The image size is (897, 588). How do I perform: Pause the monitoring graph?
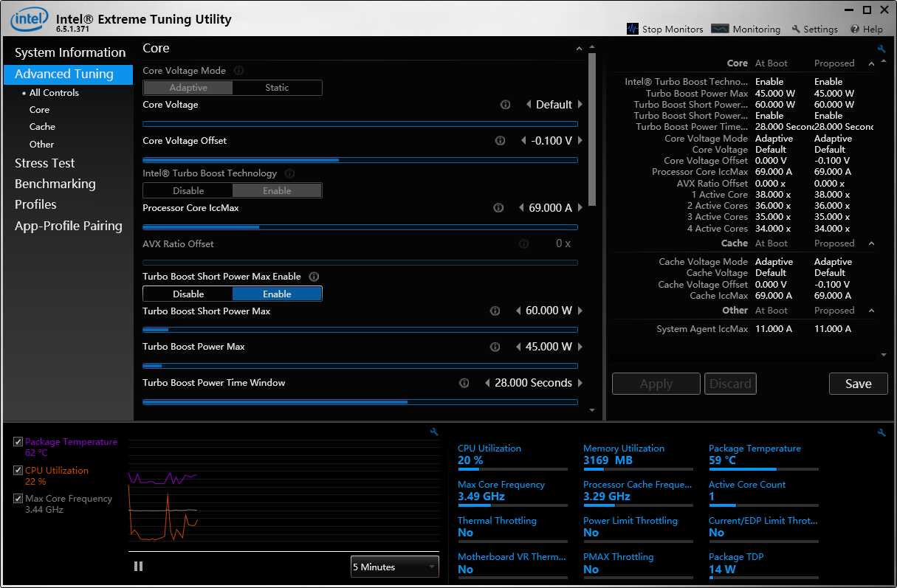coord(138,567)
